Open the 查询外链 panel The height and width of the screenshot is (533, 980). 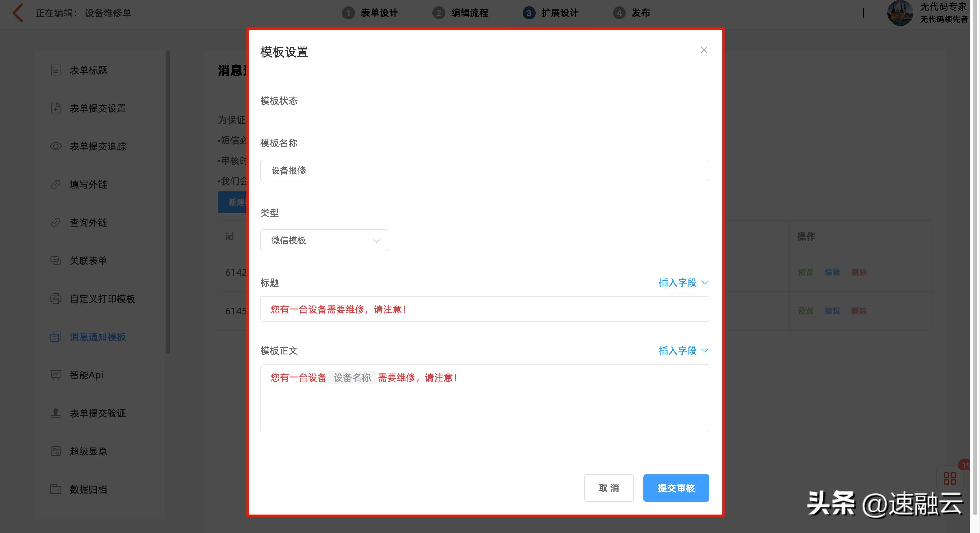click(x=88, y=223)
